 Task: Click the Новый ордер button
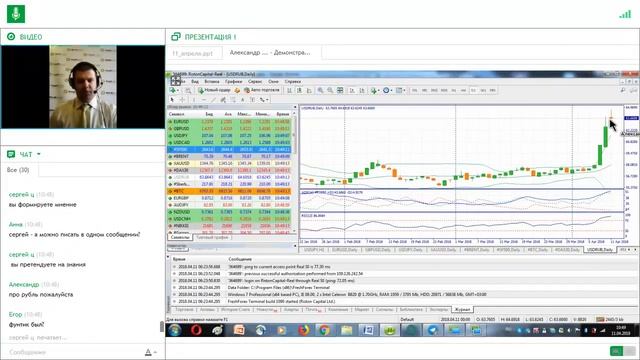tap(215, 90)
